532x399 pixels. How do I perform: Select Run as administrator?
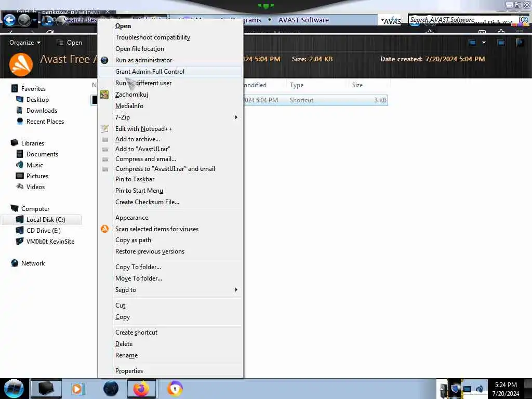143,60
